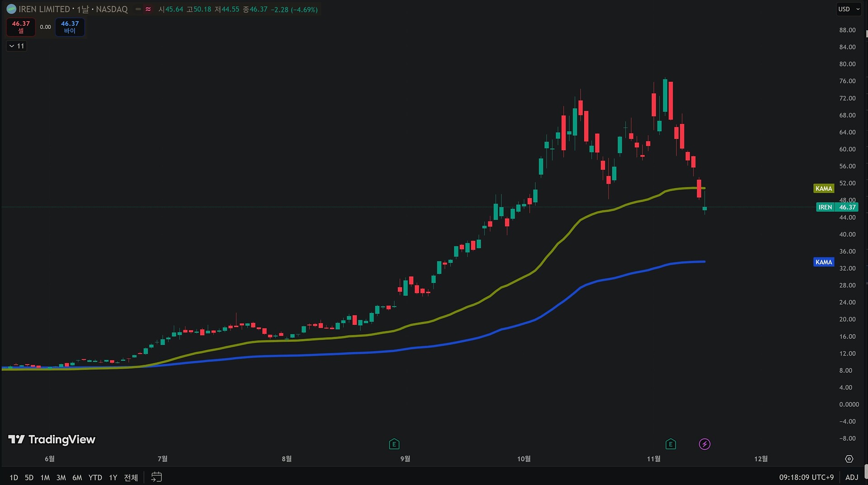Image resolution: width=868 pixels, height=485 pixels.
Task: Click the 12월 label on time axis
Action: (761, 459)
